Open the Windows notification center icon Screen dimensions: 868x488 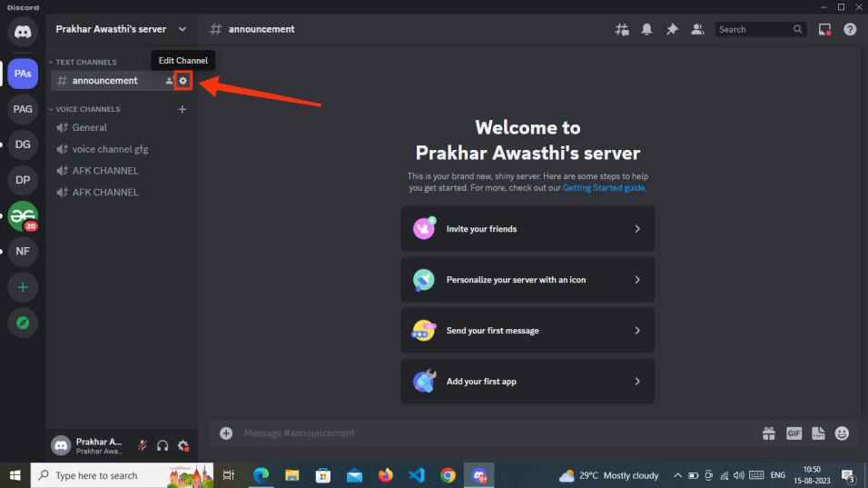tap(848, 475)
